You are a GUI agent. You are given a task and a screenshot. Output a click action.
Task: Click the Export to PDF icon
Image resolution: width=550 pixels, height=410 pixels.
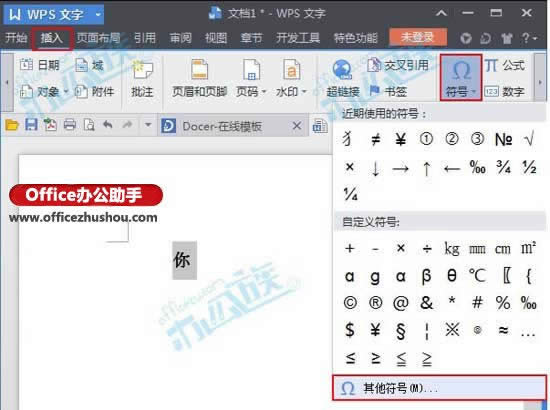[x=50, y=125]
